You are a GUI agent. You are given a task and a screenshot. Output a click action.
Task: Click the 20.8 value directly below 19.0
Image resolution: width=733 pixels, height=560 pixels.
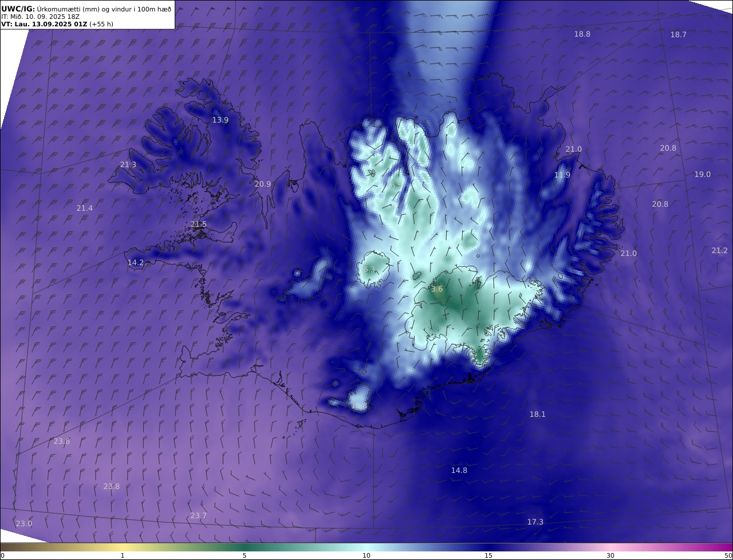[x=660, y=204]
